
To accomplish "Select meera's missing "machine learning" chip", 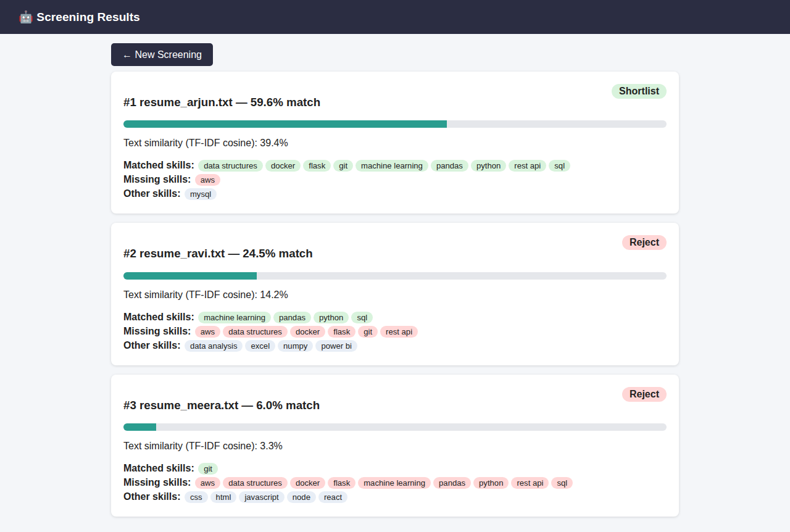I will (x=394, y=483).
